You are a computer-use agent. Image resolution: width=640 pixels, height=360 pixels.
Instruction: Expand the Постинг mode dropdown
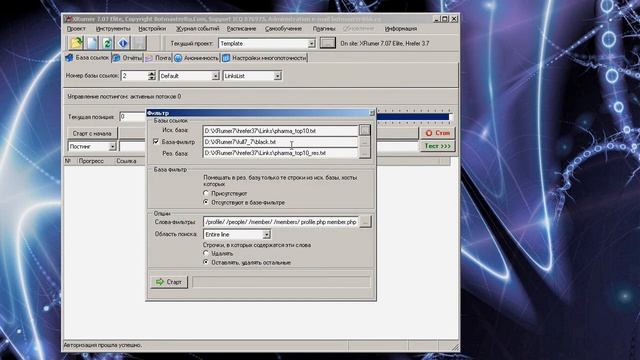(x=112, y=146)
